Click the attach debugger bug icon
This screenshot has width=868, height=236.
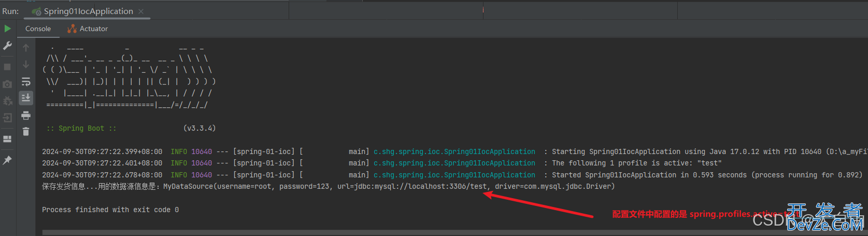7,101
